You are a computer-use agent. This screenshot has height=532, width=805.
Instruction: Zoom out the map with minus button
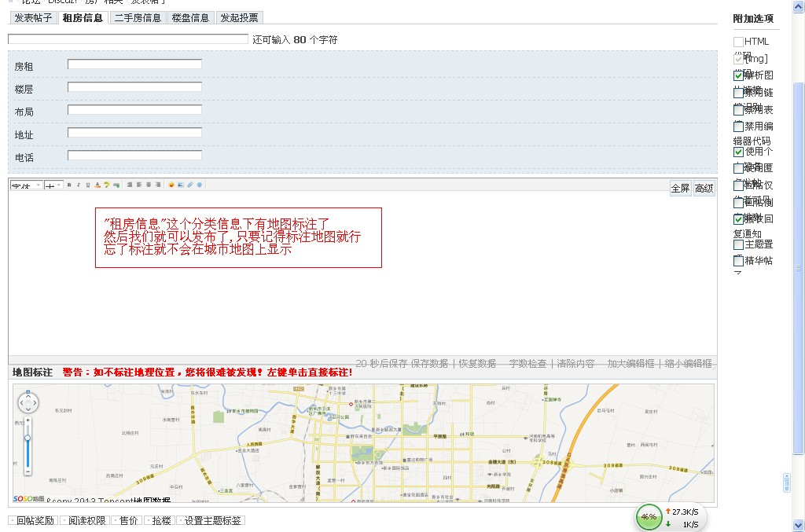click(28, 471)
